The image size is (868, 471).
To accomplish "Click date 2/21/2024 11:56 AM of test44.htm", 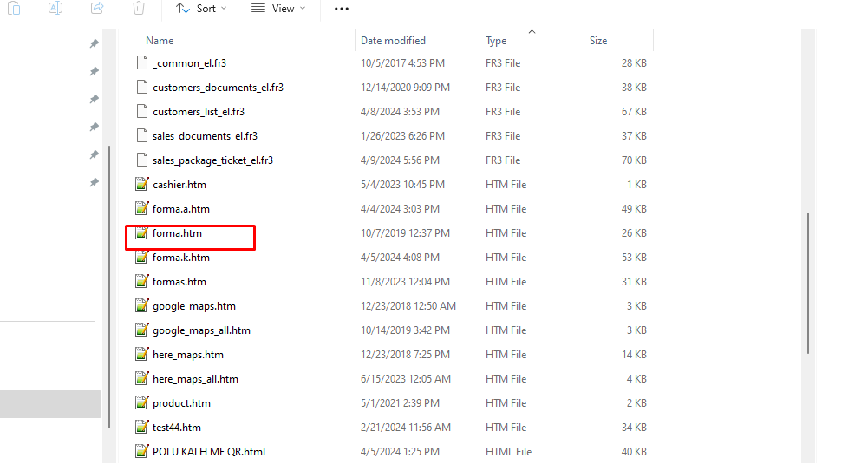I will (406, 428).
